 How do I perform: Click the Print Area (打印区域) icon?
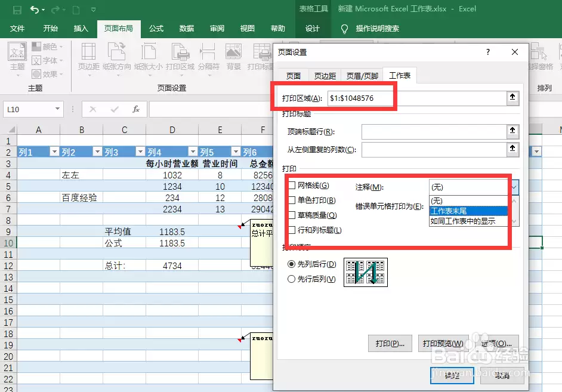point(180,51)
